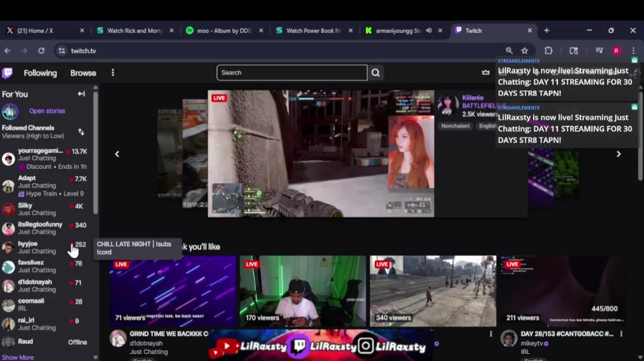Open the Following page
The width and height of the screenshot is (644, 361).
pyautogui.click(x=40, y=73)
